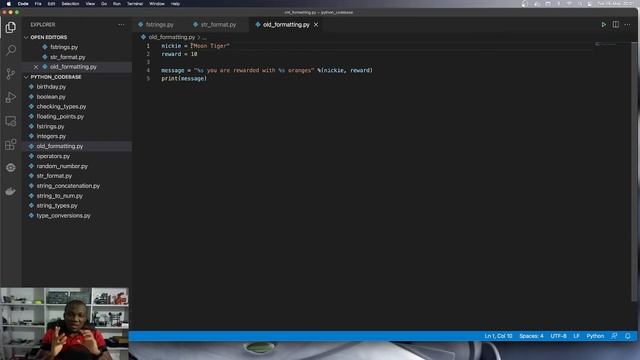Select language mode Python in status bar

point(595,336)
